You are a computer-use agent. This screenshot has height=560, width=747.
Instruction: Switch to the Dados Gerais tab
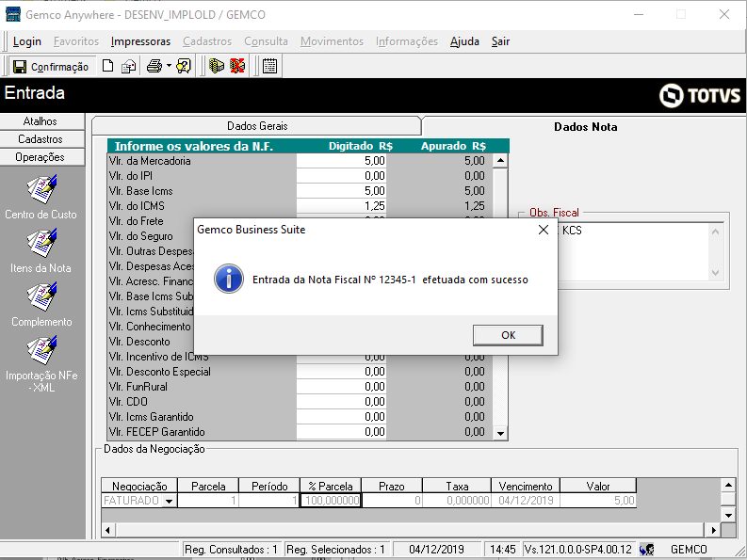click(257, 126)
